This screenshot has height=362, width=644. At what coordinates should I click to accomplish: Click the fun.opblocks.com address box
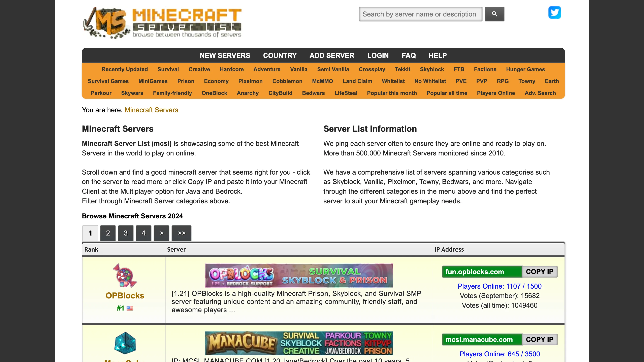click(482, 271)
